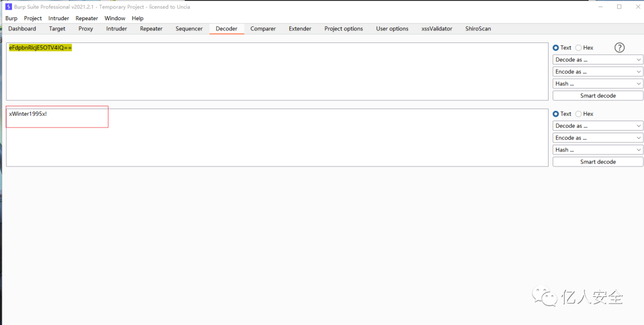Expand 'Hash ...' dropdown in bottom panel
The image size is (644, 325).
[x=597, y=150]
